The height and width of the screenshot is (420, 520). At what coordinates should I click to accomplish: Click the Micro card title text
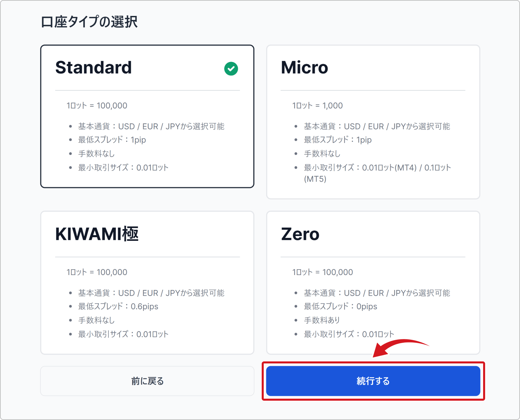304,67
